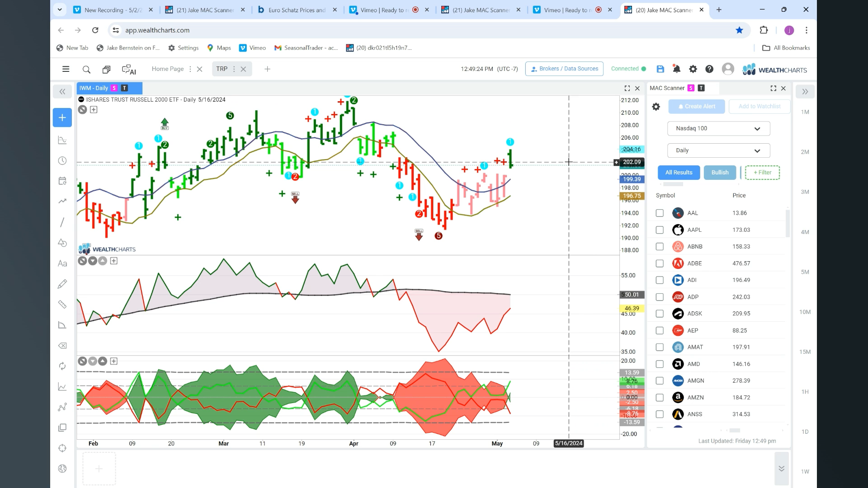Screen dimensions: 868x488
Task: Click the scanner list vertical scrollbar
Action: pyautogui.click(x=788, y=223)
